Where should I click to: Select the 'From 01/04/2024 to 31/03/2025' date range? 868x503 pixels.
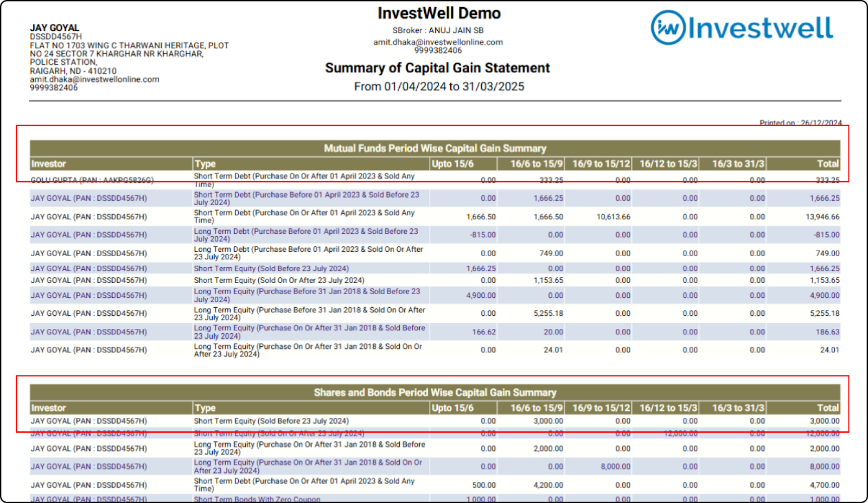(x=439, y=86)
